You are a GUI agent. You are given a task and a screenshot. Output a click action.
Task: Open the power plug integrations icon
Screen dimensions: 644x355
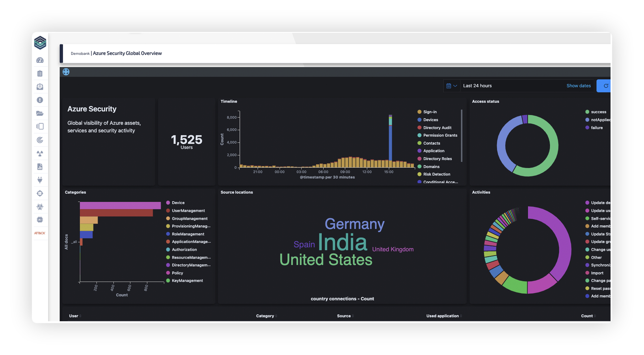click(40, 180)
